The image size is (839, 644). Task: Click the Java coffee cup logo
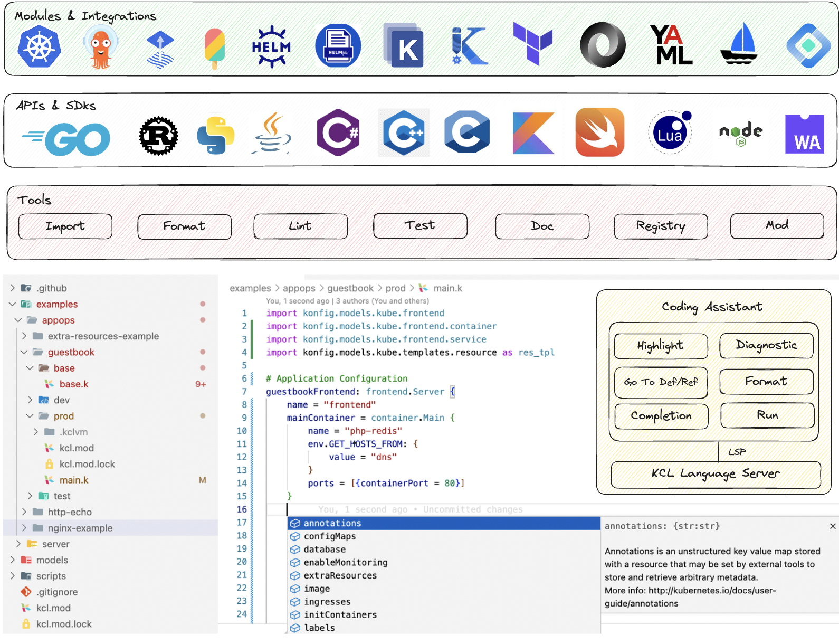coord(272,132)
